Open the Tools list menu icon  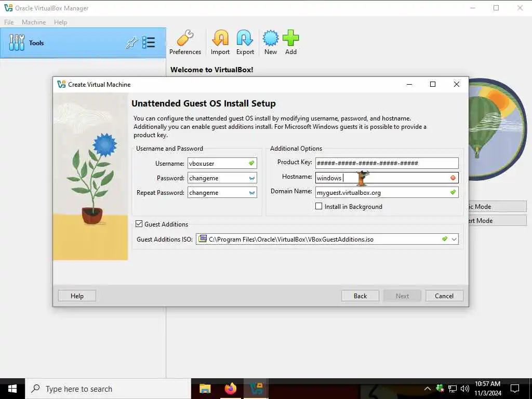coord(149,43)
